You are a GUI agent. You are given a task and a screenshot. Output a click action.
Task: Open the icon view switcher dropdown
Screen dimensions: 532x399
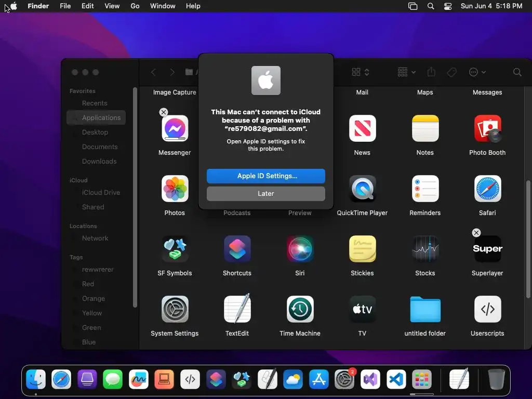click(361, 72)
